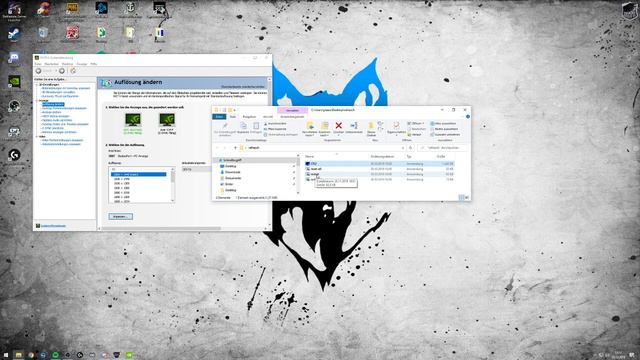Screen dimensions: 640x360
Task: Click the Anpassen... button
Action: click(x=120, y=216)
